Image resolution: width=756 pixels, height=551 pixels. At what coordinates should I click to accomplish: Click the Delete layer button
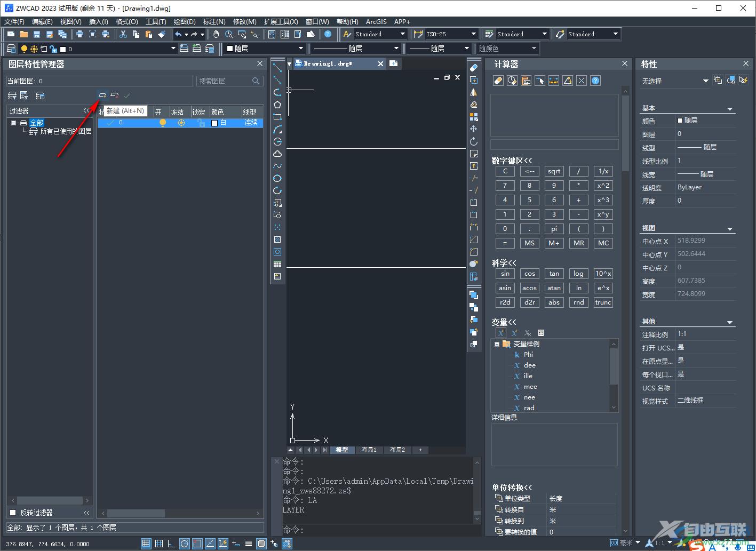[x=115, y=95]
